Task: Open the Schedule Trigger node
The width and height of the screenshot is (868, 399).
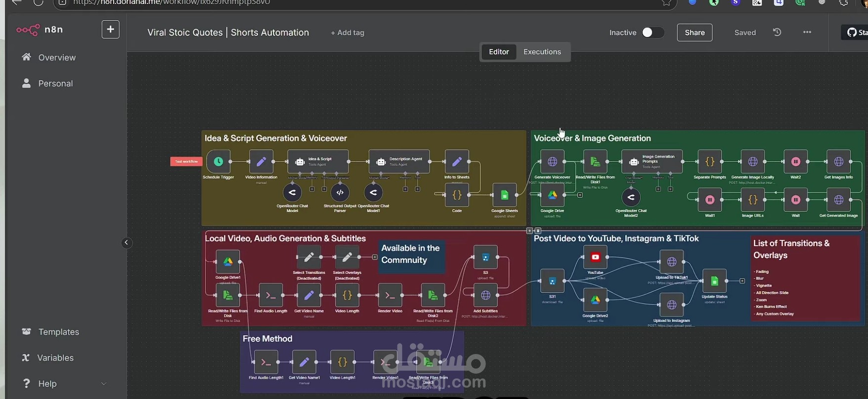Action: [x=218, y=162]
